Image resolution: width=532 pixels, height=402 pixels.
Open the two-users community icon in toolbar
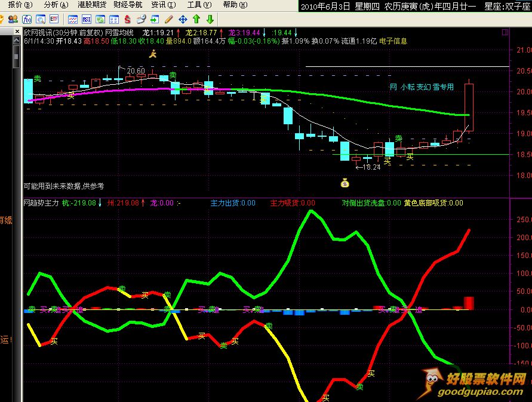click(13, 19)
